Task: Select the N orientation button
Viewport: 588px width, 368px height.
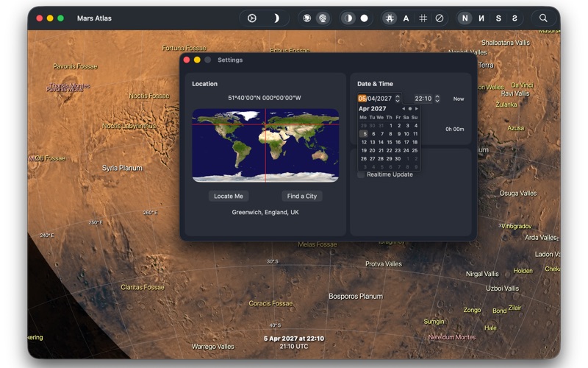Action: tap(465, 18)
